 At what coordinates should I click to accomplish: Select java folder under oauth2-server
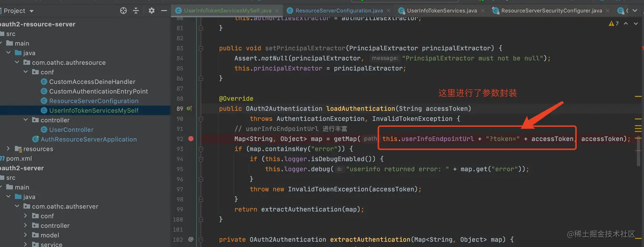[29, 197]
